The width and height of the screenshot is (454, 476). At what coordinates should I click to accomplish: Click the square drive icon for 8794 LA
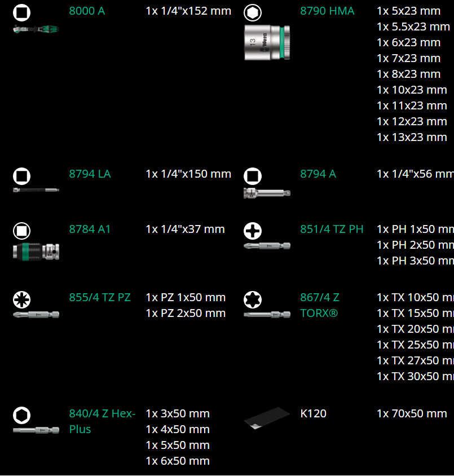point(21,176)
